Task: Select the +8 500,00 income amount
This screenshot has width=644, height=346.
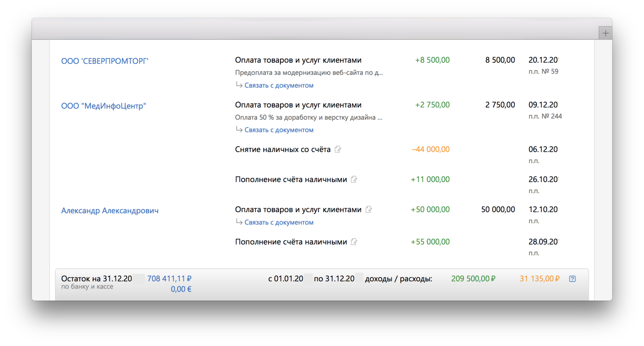Action: 432,60
